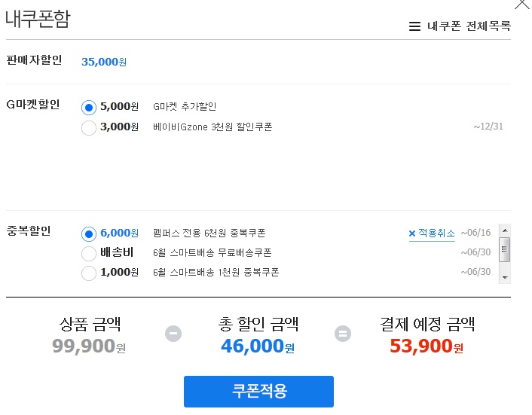This screenshot has height=415, width=532.
Task: Click the 중복할인 list scrollbar thumb
Action: click(x=505, y=247)
